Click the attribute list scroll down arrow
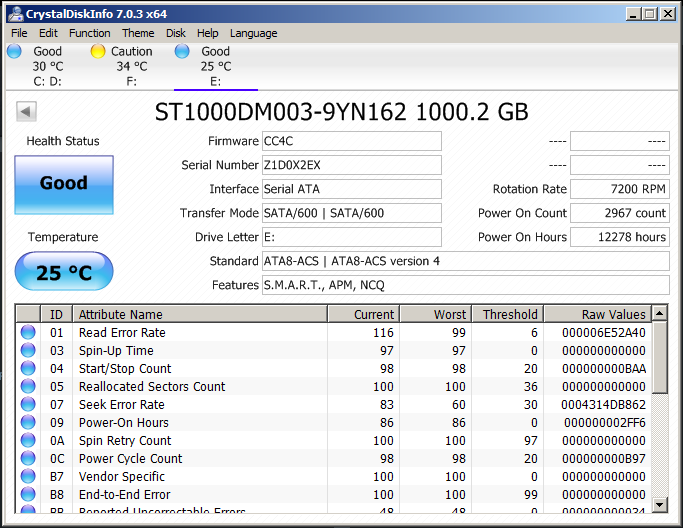The width and height of the screenshot is (683, 528). click(x=660, y=505)
